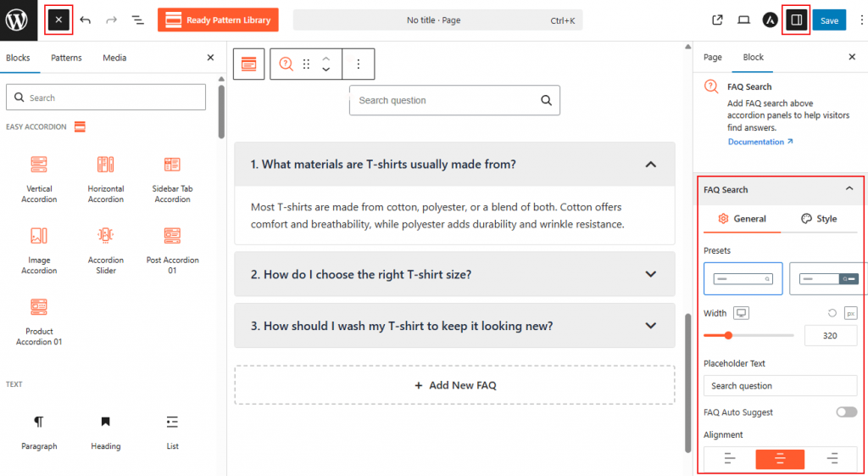Insert the Vertical Accordion block

click(39, 178)
